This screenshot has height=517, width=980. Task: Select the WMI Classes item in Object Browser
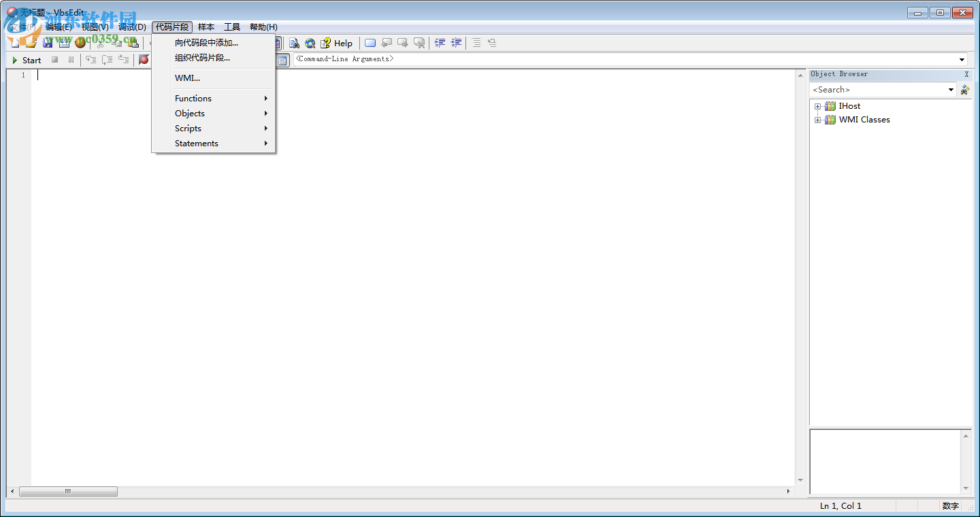point(864,120)
